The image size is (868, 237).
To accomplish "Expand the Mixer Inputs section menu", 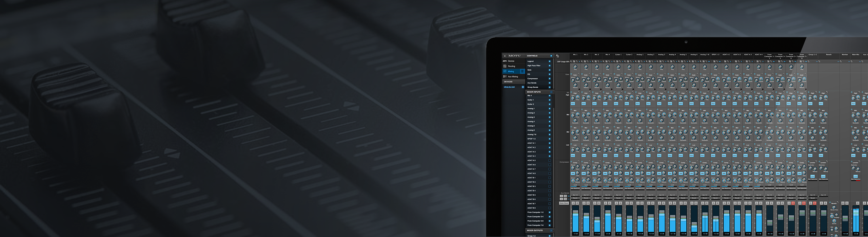I will tap(551, 92).
